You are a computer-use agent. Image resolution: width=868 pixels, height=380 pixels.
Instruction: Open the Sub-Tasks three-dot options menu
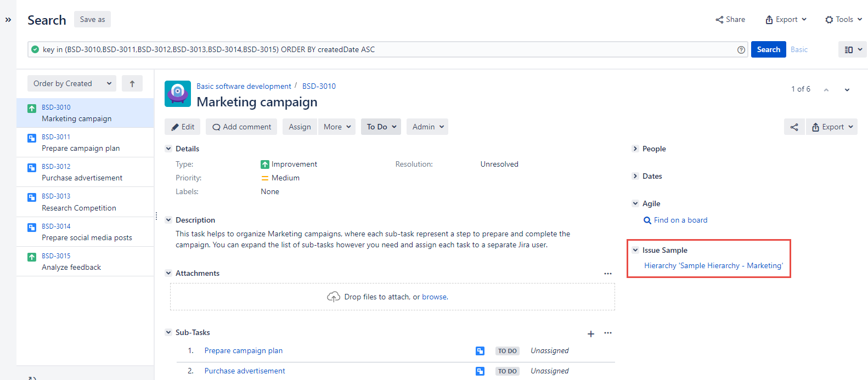[608, 333]
